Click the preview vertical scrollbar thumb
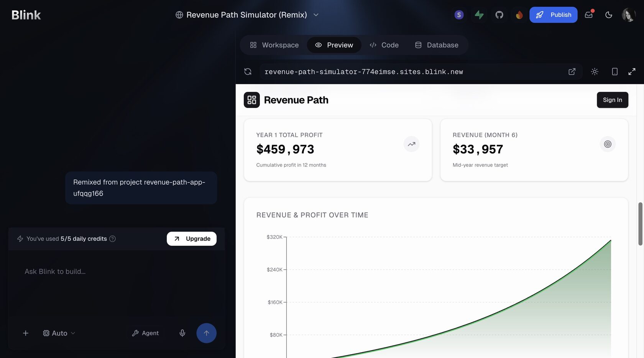Screen dimensions: 644x358 [640, 224]
